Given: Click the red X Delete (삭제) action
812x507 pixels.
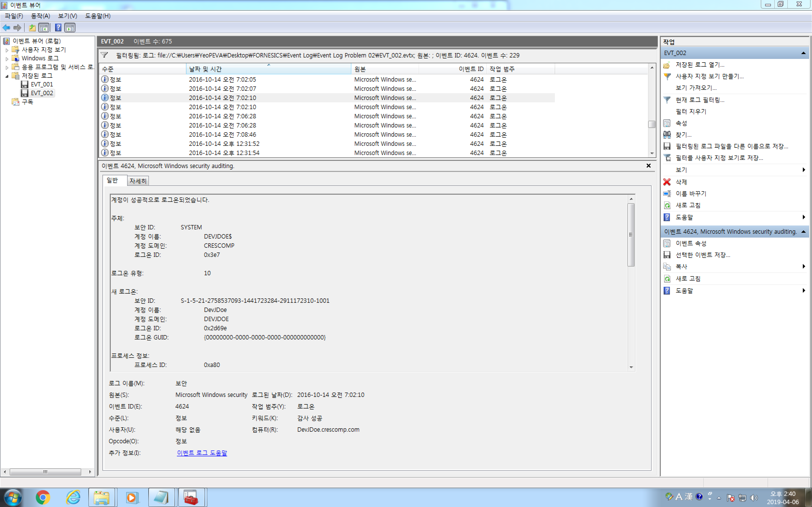Looking at the screenshot, I should (681, 182).
